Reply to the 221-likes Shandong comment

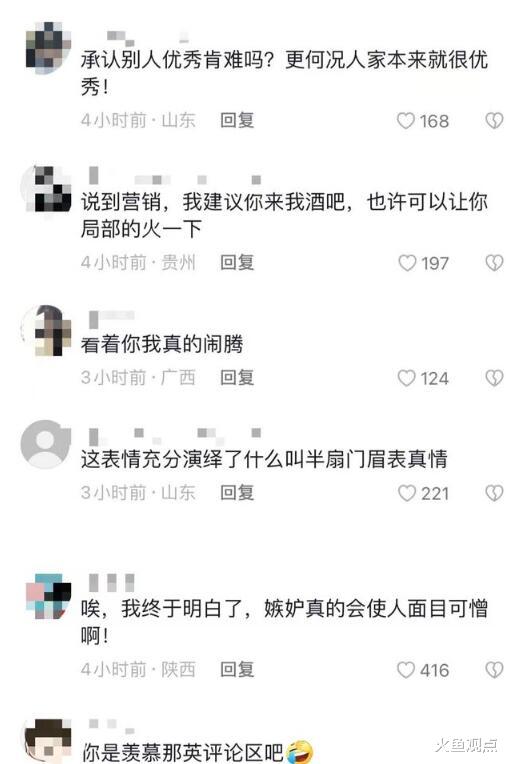point(237,493)
